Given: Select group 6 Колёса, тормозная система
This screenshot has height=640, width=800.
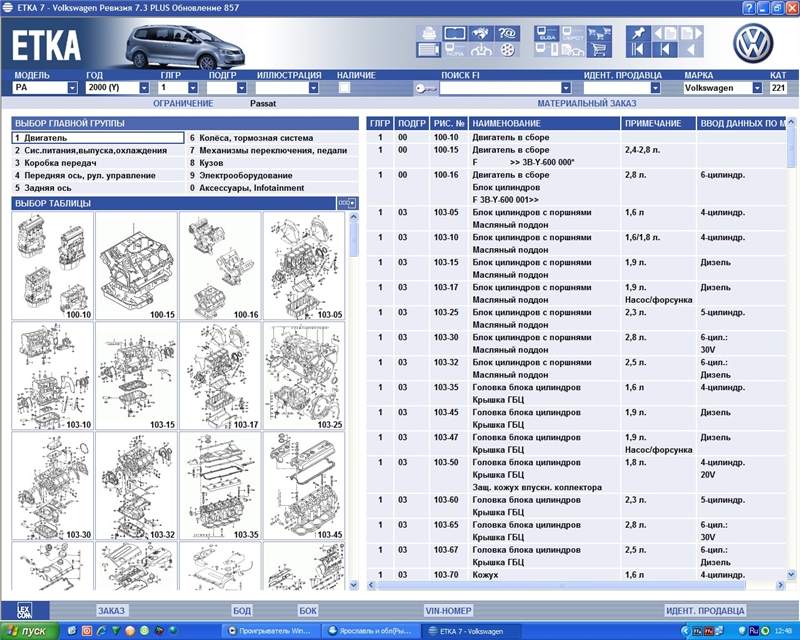Looking at the screenshot, I should tap(272, 138).
